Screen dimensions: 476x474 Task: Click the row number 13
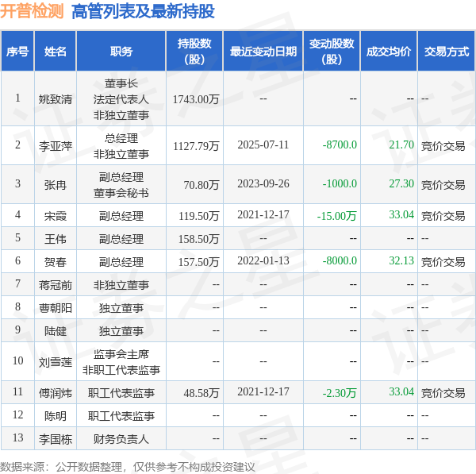click(x=18, y=437)
